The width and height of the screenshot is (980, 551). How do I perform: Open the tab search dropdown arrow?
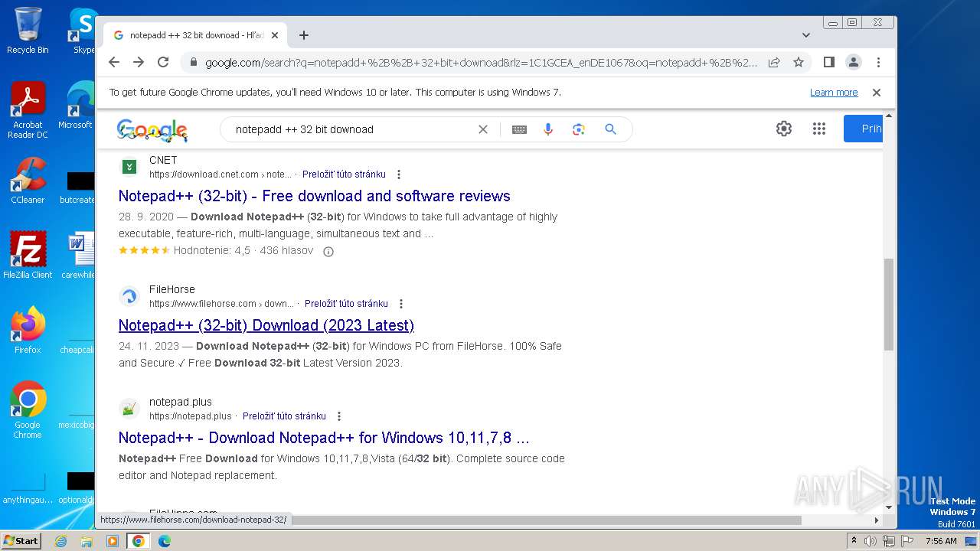[x=805, y=35]
